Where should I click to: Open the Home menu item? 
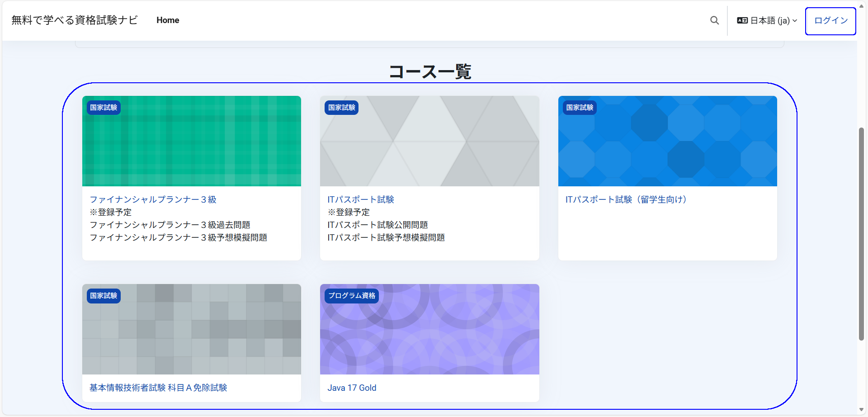pos(168,20)
